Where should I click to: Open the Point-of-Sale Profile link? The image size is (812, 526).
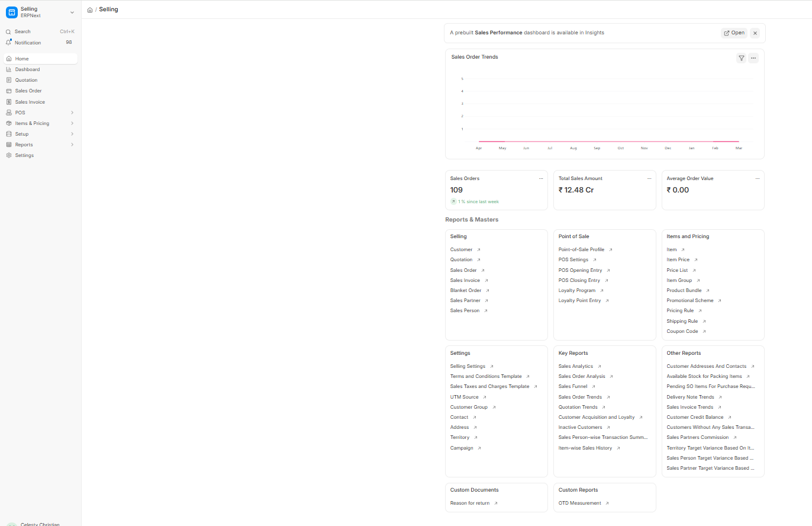581,250
